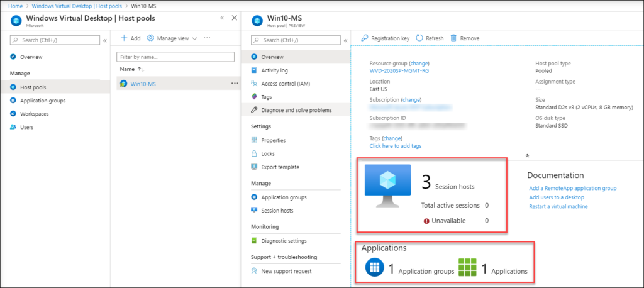Click the Remove button with trash icon

465,38
